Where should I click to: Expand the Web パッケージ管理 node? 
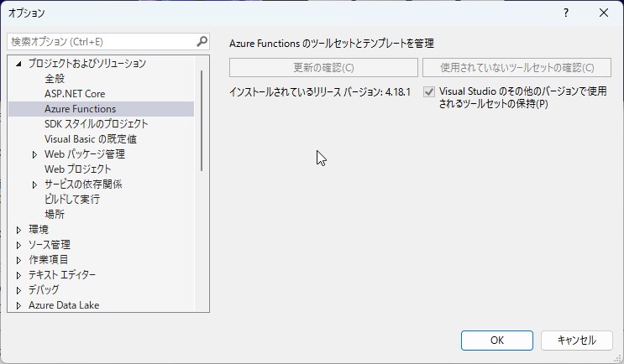pos(34,154)
